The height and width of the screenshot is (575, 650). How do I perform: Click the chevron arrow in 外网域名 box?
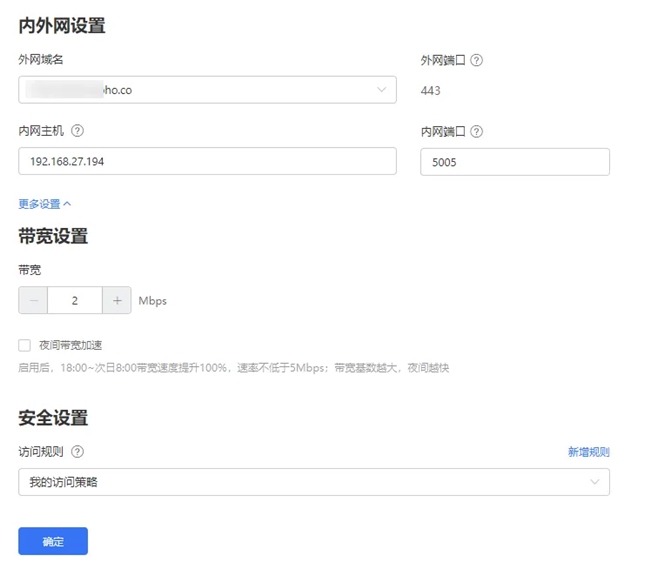click(x=381, y=90)
